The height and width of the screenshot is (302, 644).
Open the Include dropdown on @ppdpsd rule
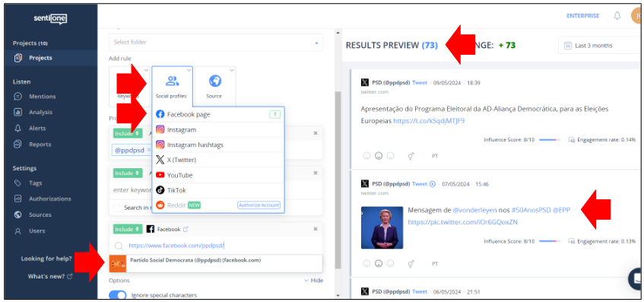127,133
